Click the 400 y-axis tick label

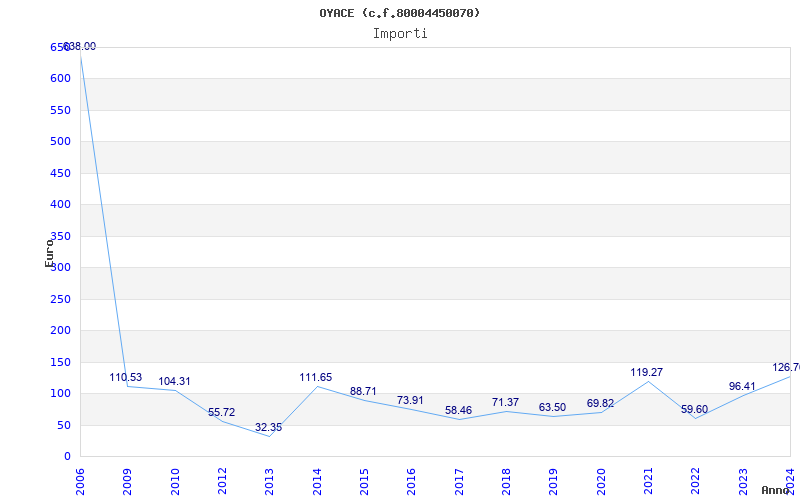(60, 205)
